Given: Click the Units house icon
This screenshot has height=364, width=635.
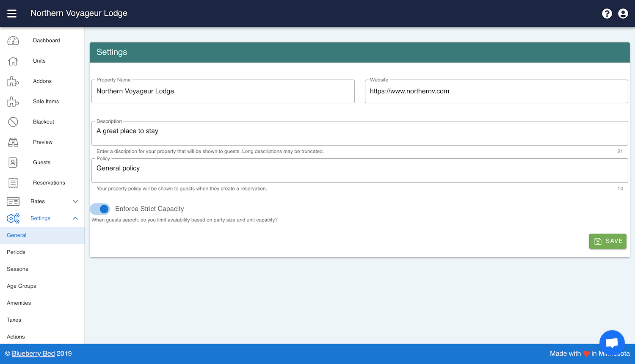Looking at the screenshot, I should point(13,61).
